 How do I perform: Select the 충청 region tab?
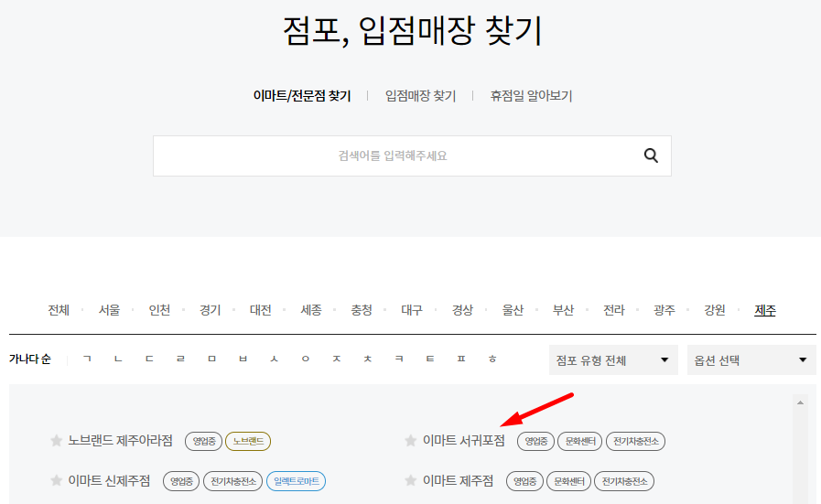pyautogui.click(x=362, y=310)
